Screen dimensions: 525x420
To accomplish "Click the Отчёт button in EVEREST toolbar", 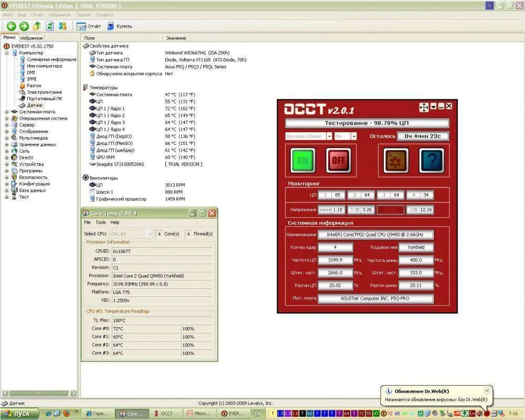I will pyautogui.click(x=89, y=26).
